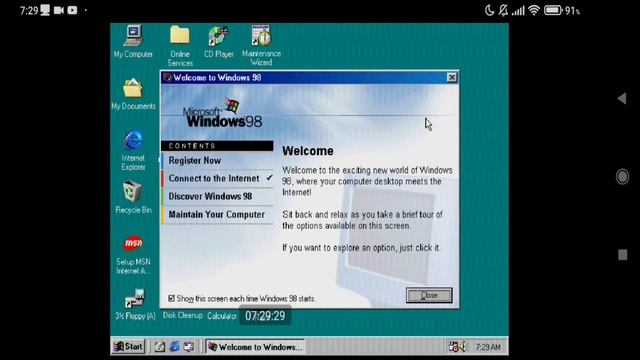Select Connect to the Internet

[217, 178]
